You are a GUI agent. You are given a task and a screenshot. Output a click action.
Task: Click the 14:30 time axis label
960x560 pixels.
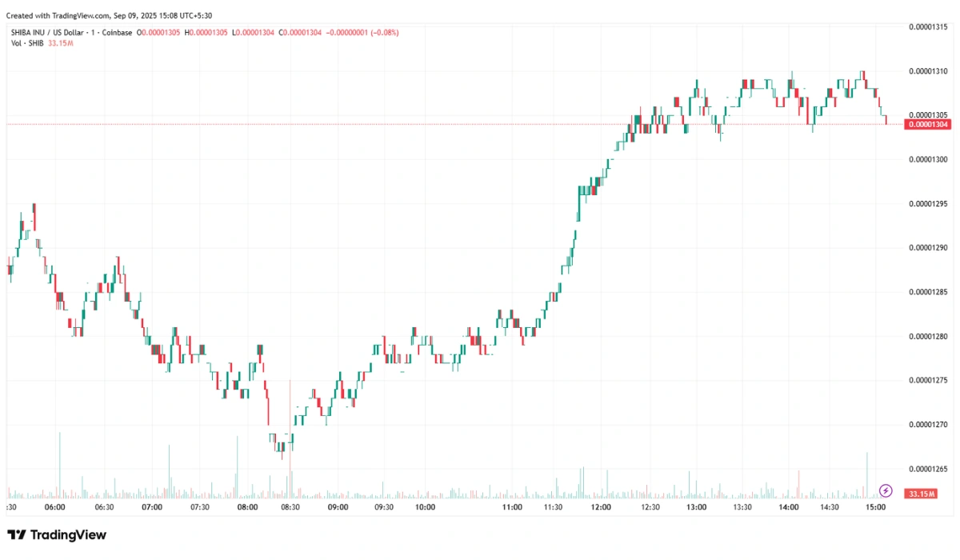click(x=829, y=507)
